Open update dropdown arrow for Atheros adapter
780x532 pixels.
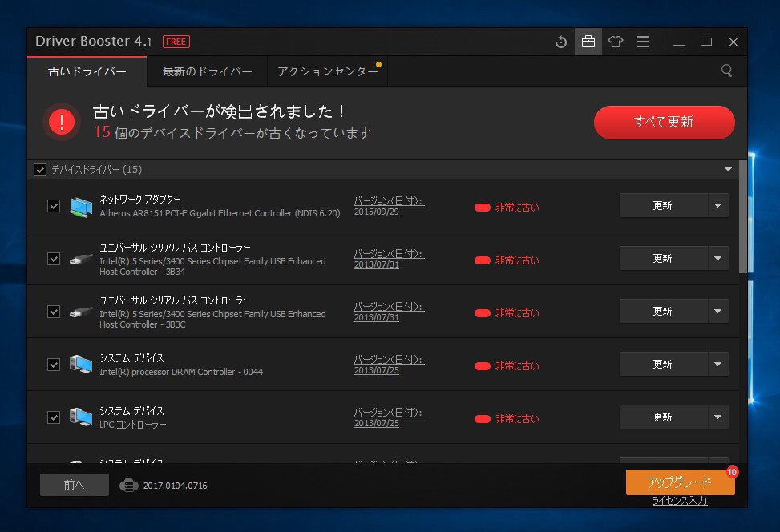[x=717, y=205]
